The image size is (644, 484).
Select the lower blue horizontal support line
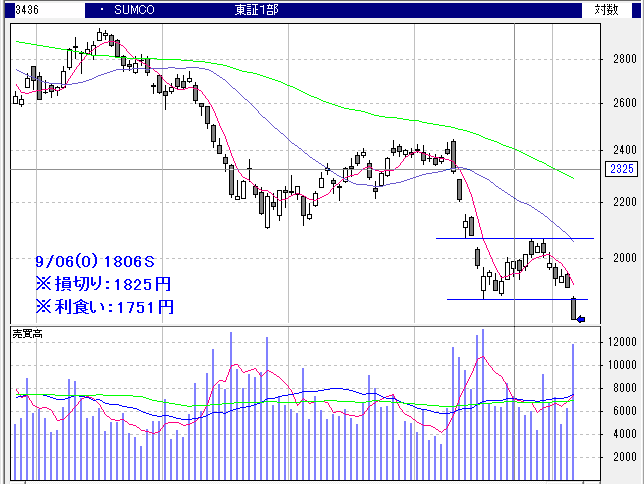click(510, 299)
